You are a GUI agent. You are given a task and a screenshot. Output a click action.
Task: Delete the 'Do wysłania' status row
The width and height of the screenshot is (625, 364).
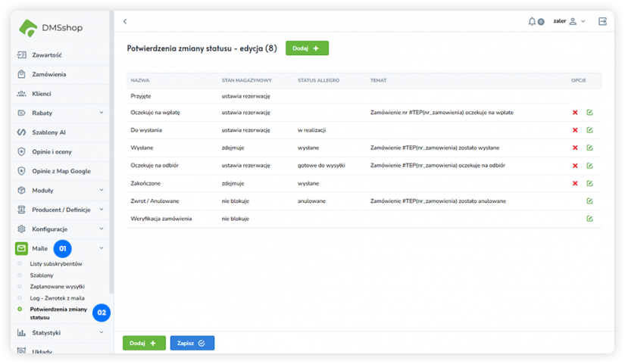(x=575, y=130)
